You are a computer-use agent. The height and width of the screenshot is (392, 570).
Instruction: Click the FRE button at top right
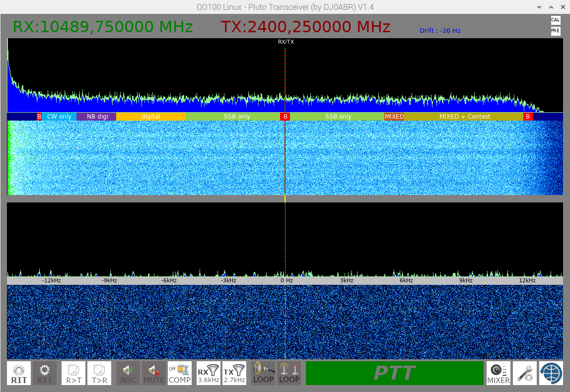click(555, 31)
